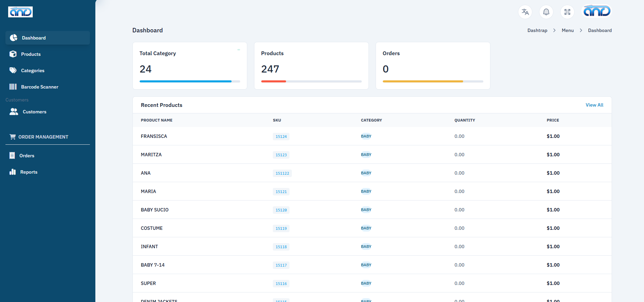Click the AND logo in sidebar

pos(20,12)
